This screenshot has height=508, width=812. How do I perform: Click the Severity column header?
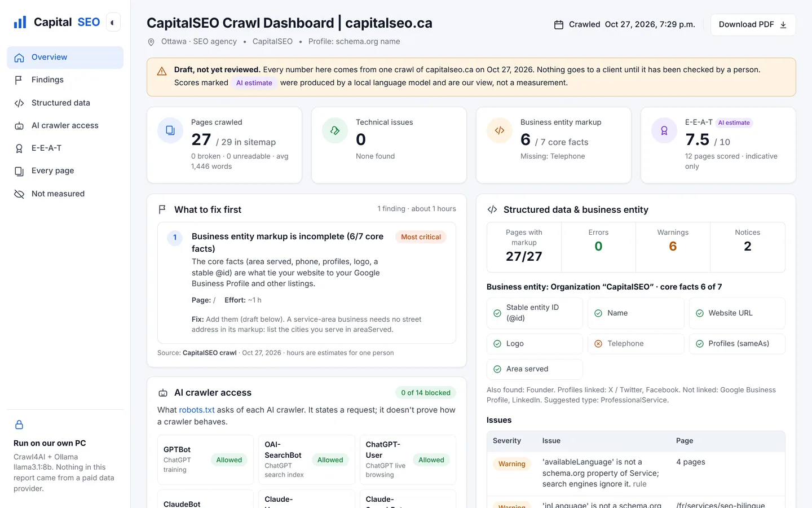[507, 441]
